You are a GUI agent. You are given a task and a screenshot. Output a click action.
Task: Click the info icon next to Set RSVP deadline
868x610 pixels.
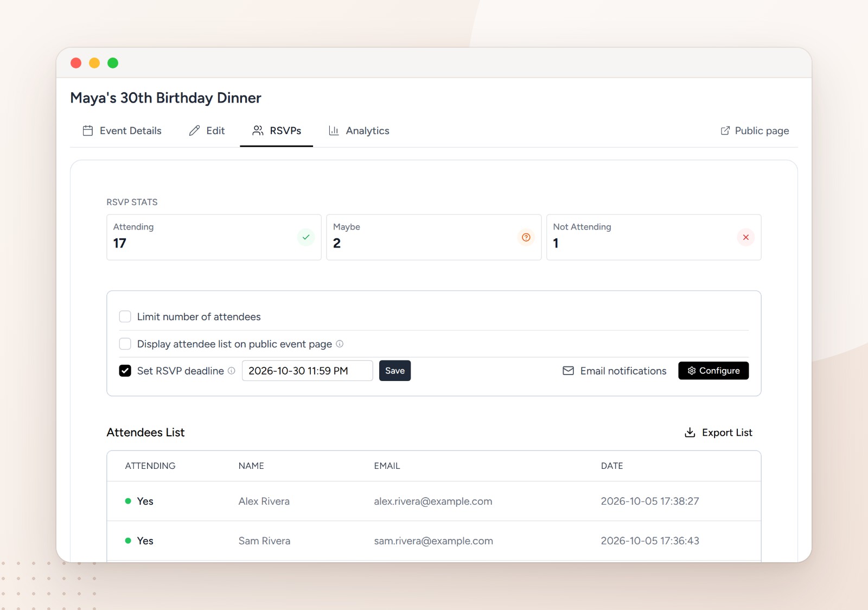(232, 371)
